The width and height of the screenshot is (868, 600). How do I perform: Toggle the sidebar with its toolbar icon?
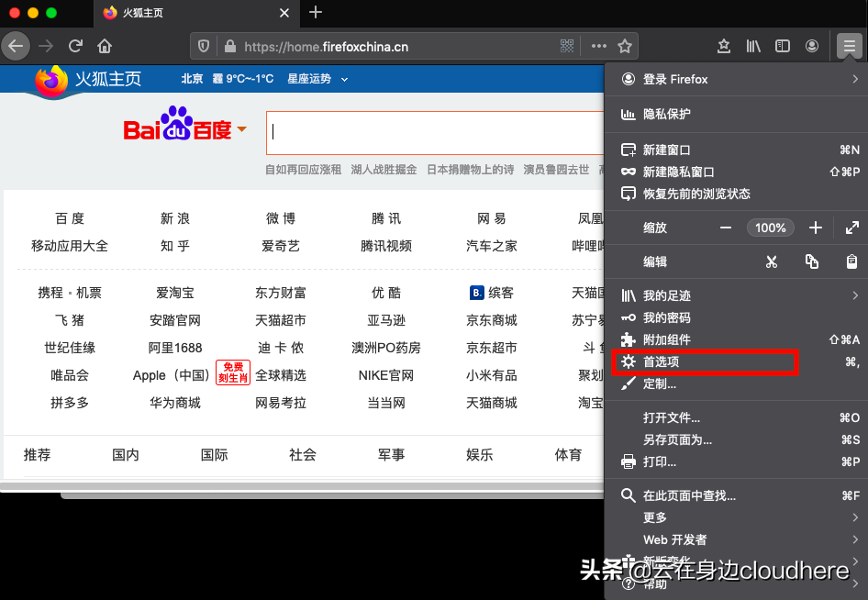click(783, 46)
